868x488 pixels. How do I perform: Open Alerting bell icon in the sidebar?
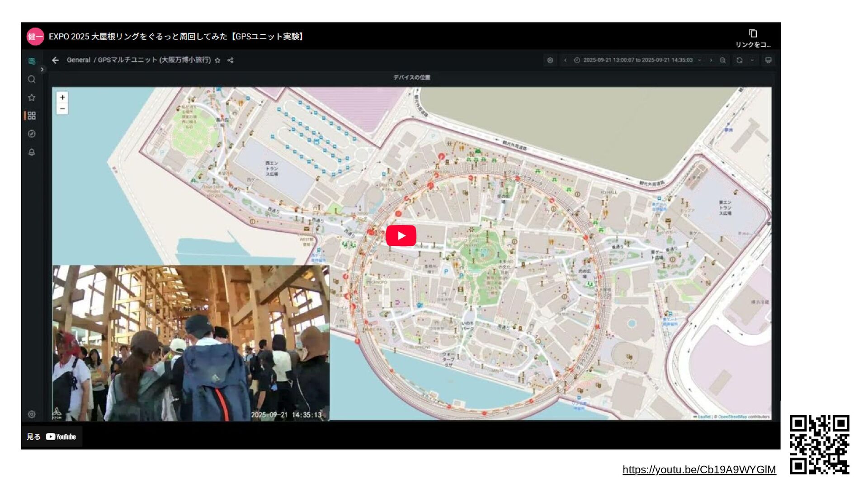point(32,152)
